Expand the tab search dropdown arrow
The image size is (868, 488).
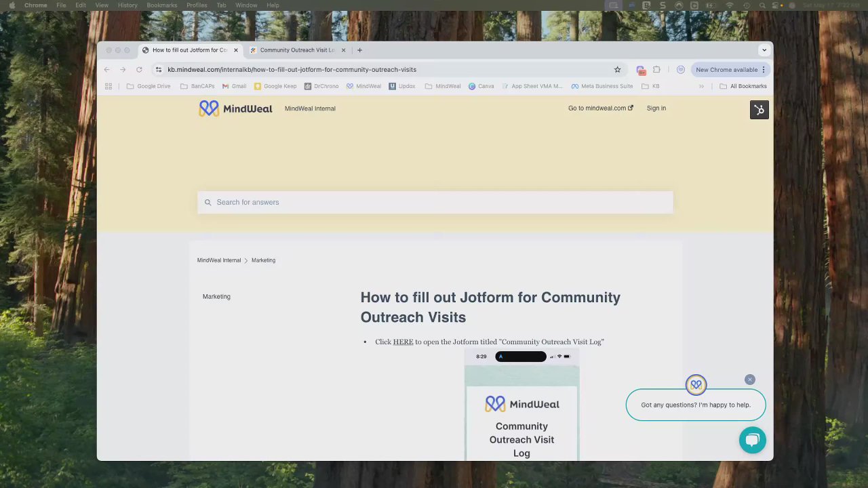coord(764,49)
